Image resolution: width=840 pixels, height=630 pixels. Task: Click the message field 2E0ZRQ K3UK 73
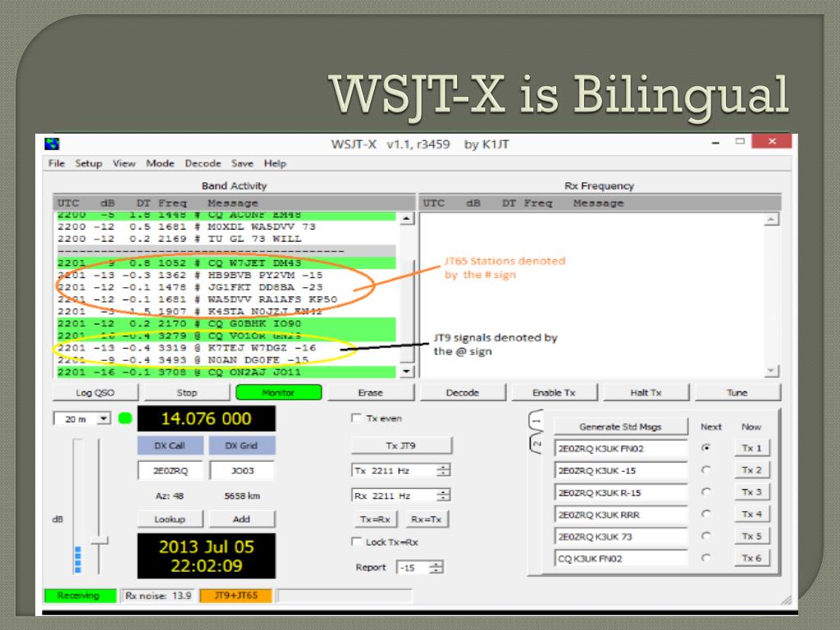pos(621,536)
